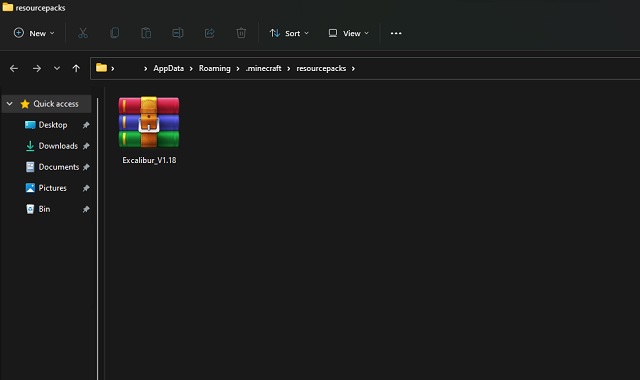The height and width of the screenshot is (380, 640).
Task: Click the pin icon beside Bin
Action: pyautogui.click(x=86, y=209)
